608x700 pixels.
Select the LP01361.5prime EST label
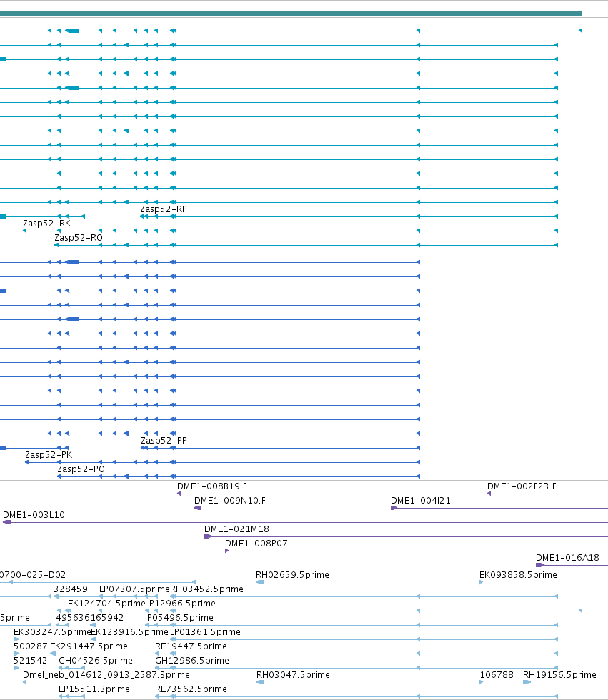205,632
